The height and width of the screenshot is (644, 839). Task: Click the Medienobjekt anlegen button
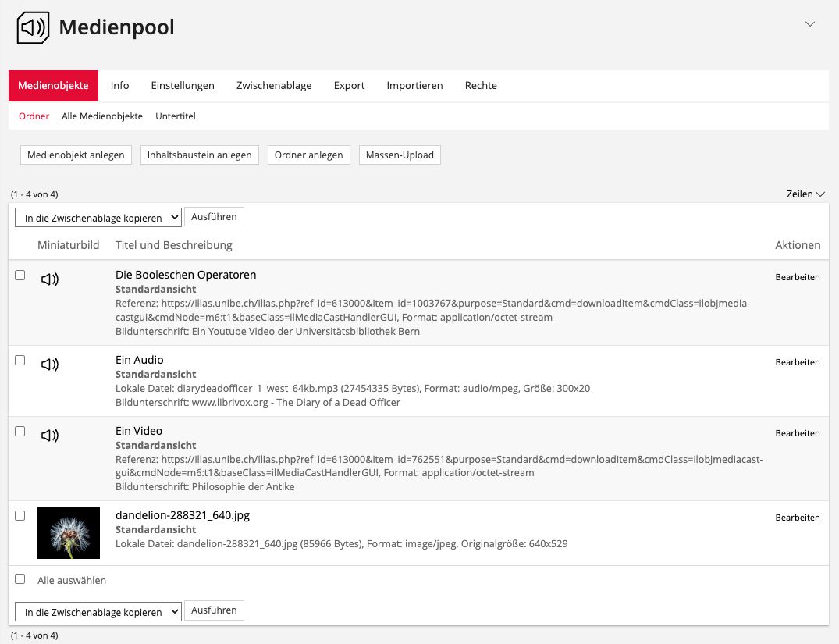[x=76, y=155]
